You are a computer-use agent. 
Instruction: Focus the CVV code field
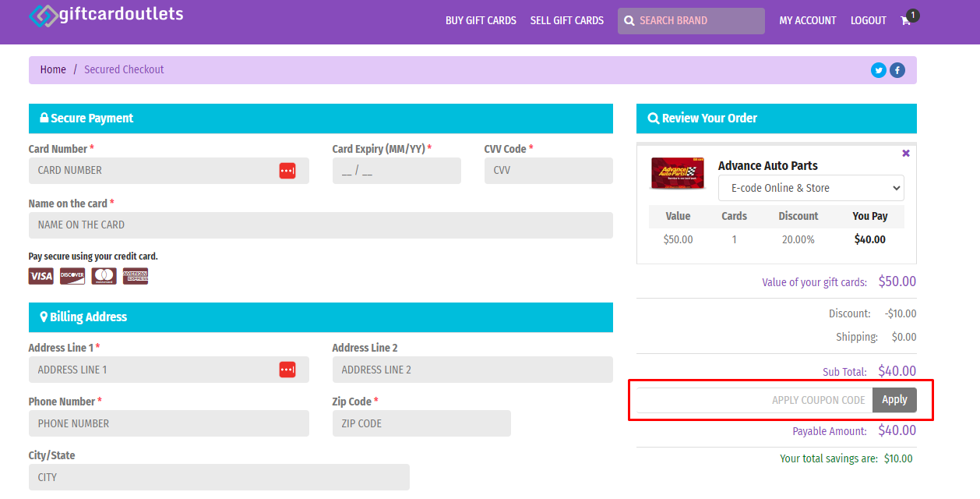point(548,171)
